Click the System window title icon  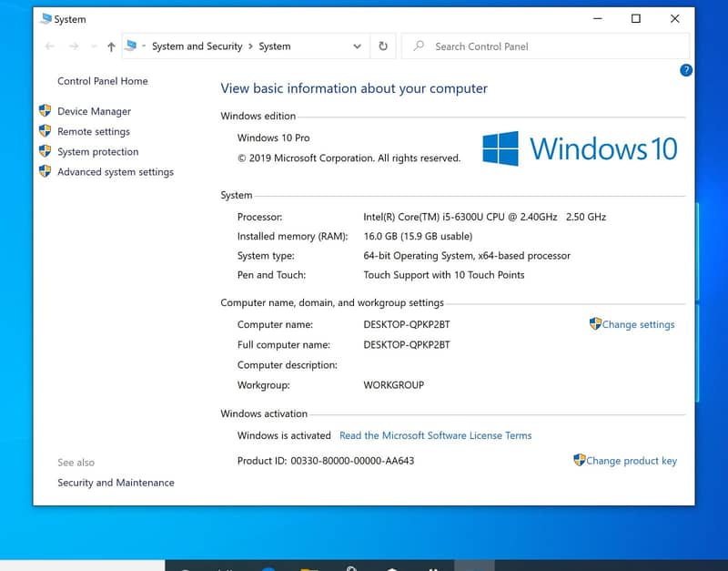(x=45, y=19)
